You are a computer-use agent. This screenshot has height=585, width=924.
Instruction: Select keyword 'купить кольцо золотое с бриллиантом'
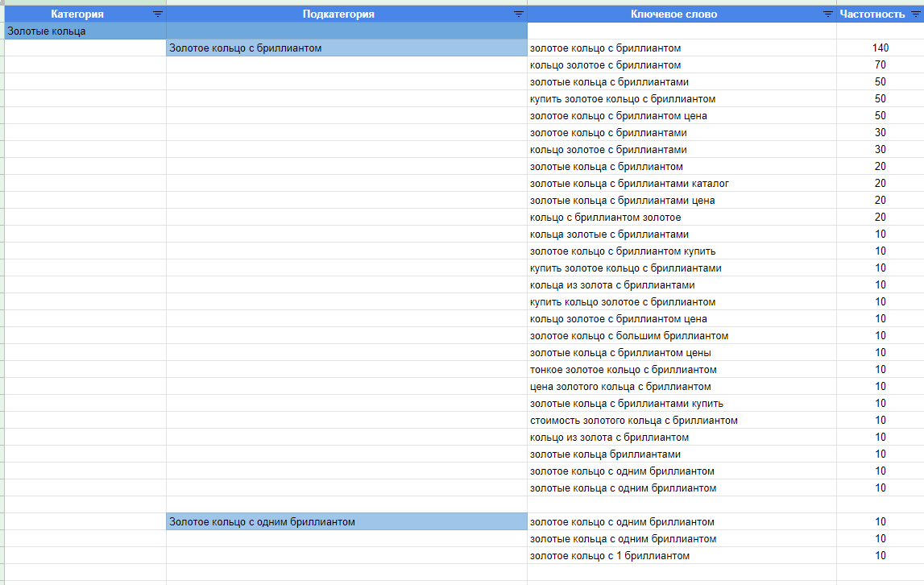(623, 302)
